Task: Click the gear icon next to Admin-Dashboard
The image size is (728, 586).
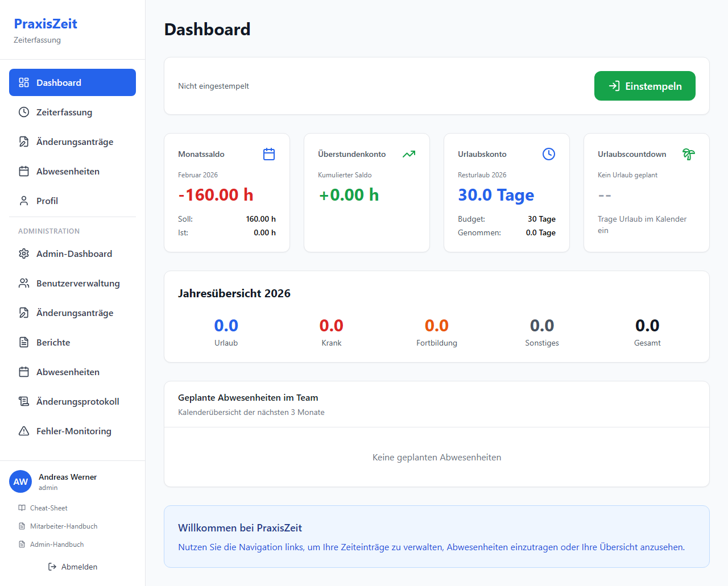Action: [24, 253]
